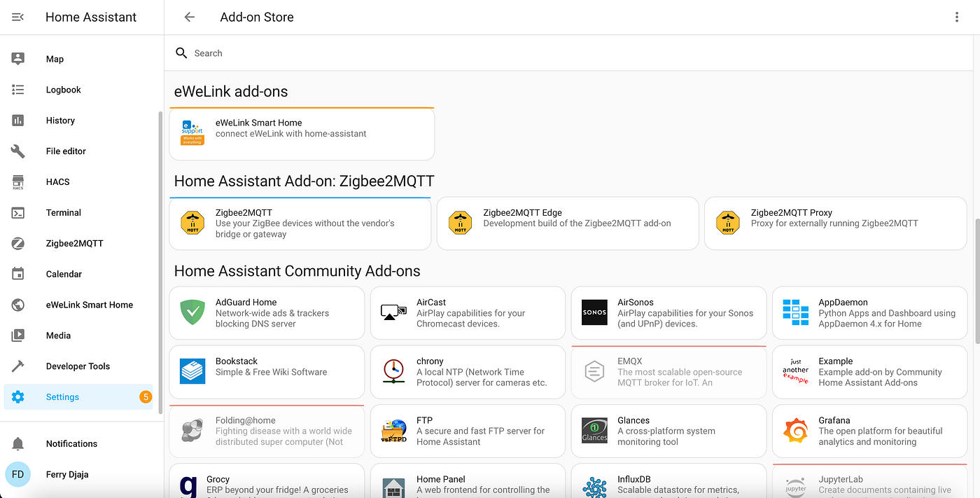
Task: Click the AppDaemon grid icon
Action: 796,312
